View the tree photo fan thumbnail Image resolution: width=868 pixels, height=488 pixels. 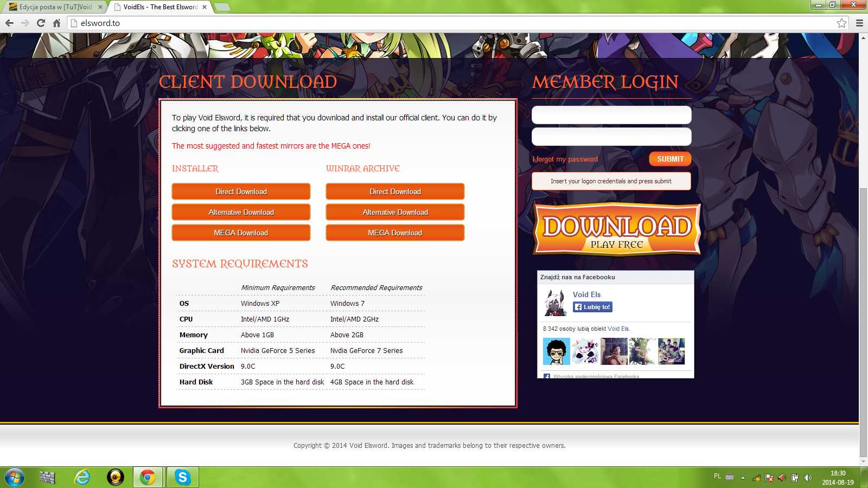click(x=643, y=351)
